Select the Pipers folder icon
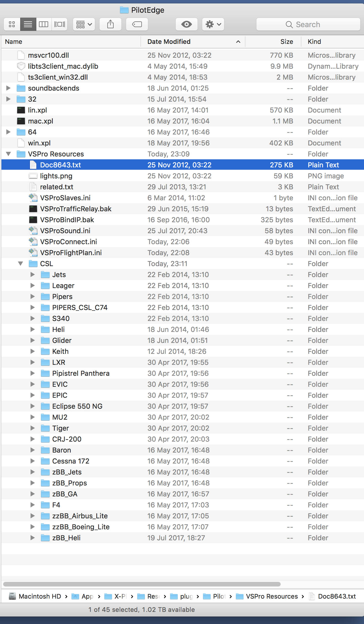This screenshot has height=624, width=364. [45, 296]
